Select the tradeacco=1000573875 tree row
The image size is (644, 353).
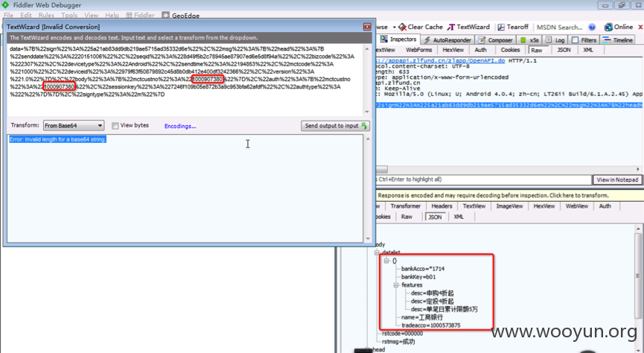pos(430,325)
